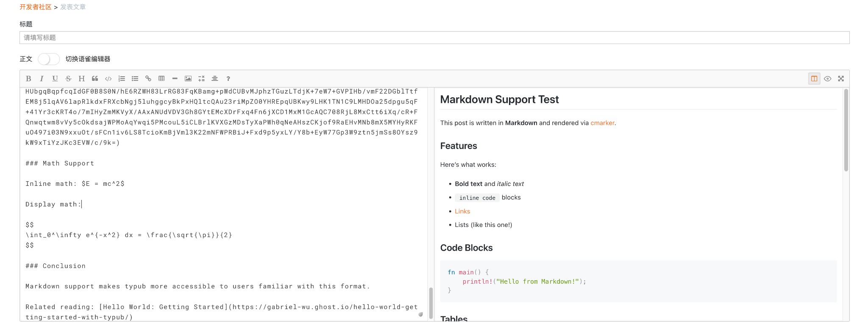Insert a heading with the H icon
The height and width of the screenshot is (329, 868).
pyautogui.click(x=82, y=79)
